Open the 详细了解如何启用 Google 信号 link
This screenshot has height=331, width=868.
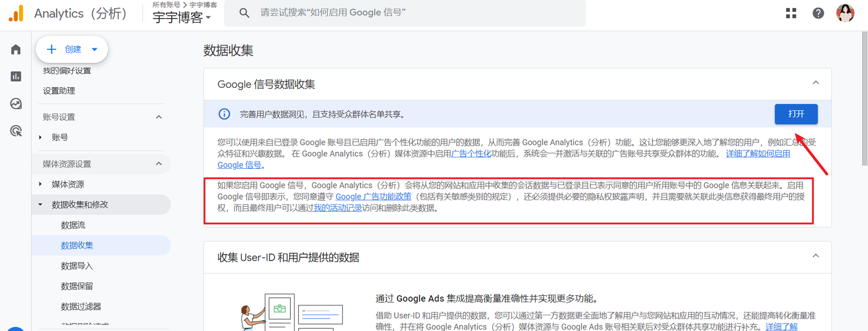coord(758,154)
